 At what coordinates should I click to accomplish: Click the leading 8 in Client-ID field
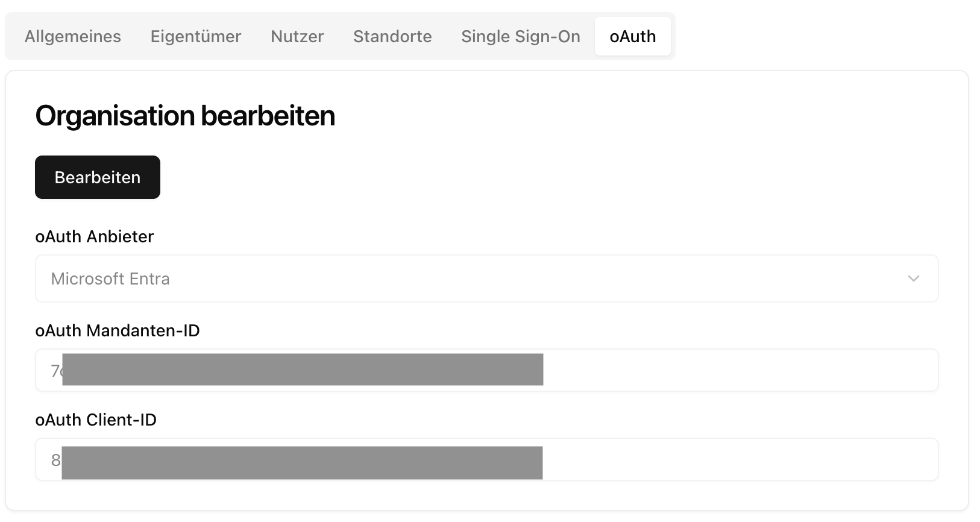[x=55, y=461]
